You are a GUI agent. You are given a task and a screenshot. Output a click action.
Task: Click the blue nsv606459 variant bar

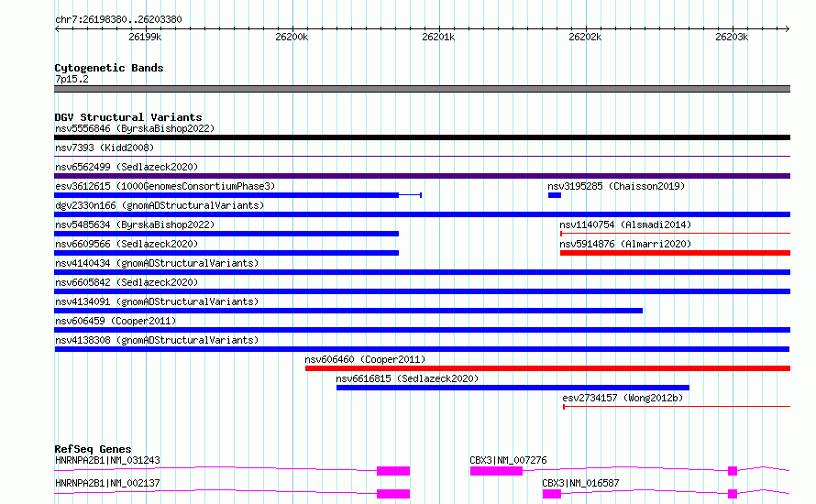tap(422, 330)
